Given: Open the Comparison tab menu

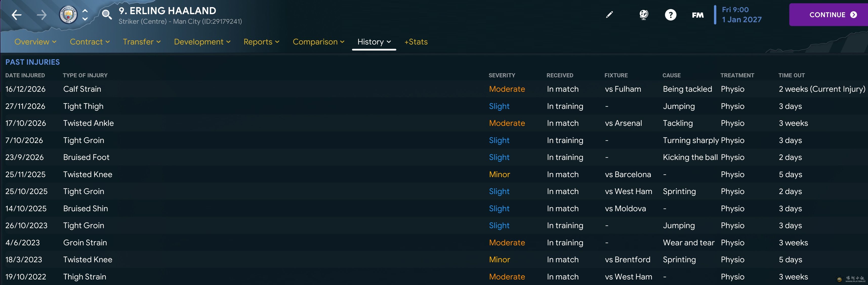Looking at the screenshot, I should pos(318,42).
